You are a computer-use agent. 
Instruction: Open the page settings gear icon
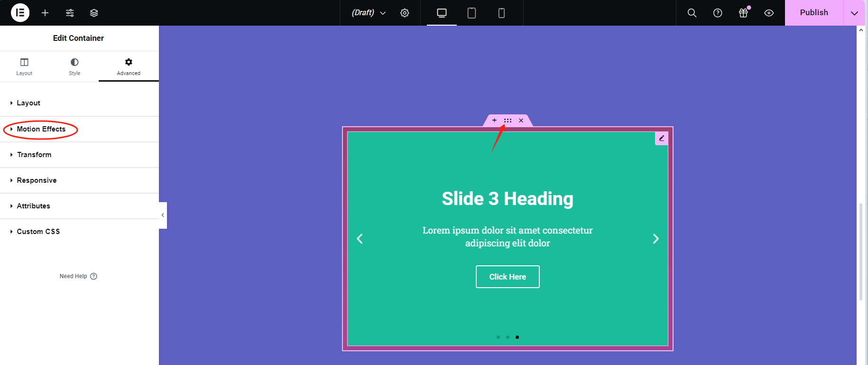pos(405,13)
